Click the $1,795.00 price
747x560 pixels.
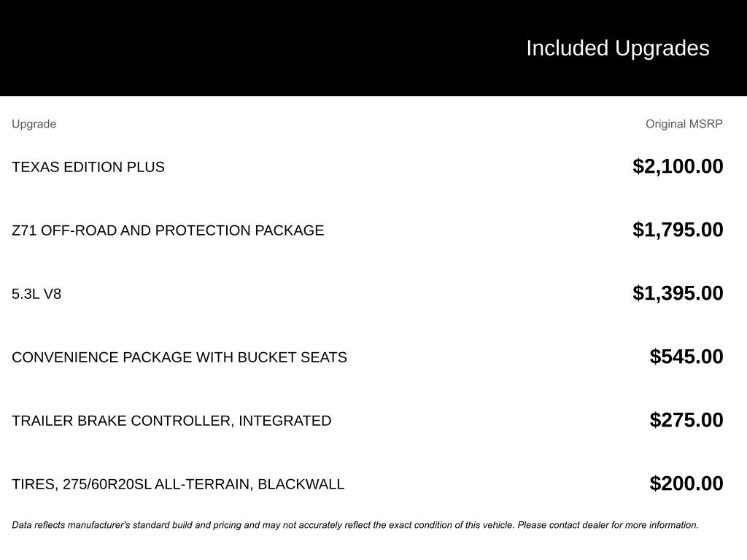[x=678, y=230]
